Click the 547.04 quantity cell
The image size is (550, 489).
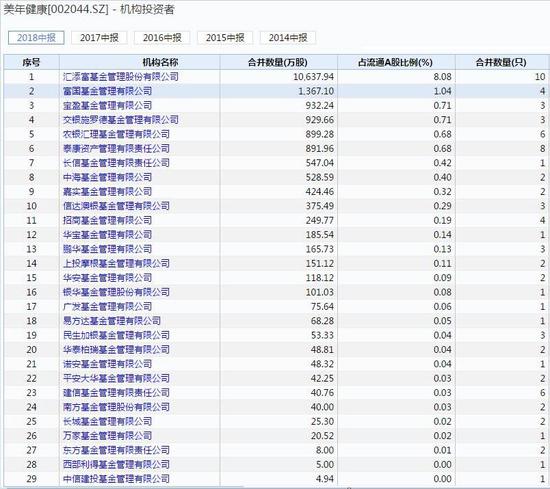tap(320, 163)
